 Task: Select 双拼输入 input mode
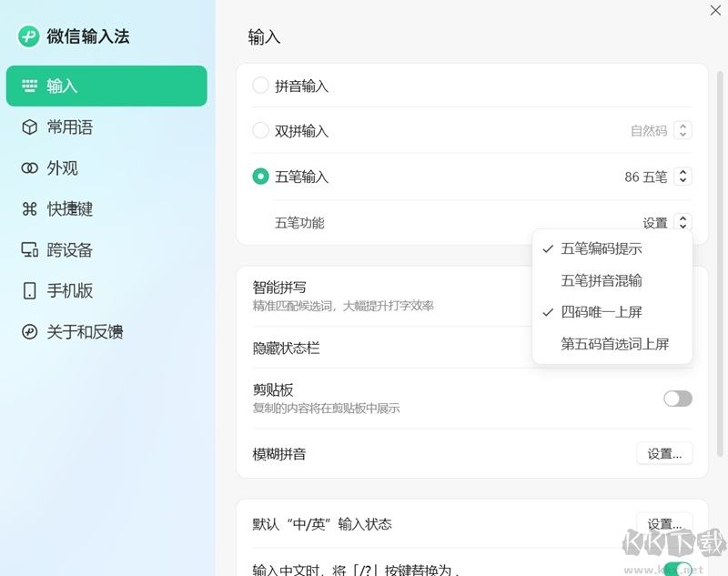[x=259, y=131]
